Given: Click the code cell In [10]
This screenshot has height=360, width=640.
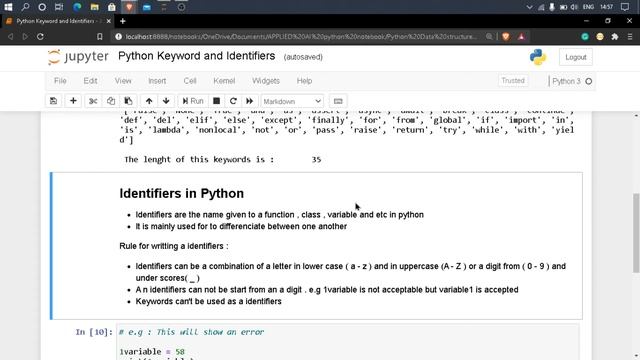Looking at the screenshot, I should click(x=348, y=342).
